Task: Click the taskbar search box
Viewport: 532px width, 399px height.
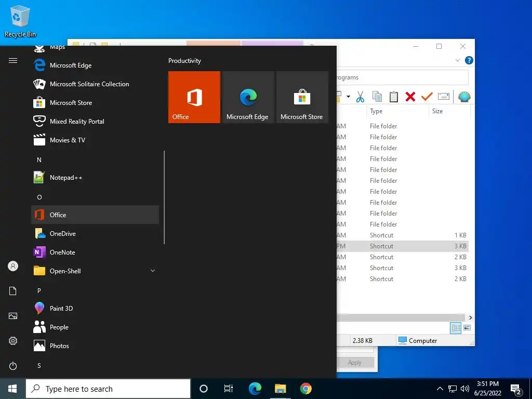Action: [108, 389]
